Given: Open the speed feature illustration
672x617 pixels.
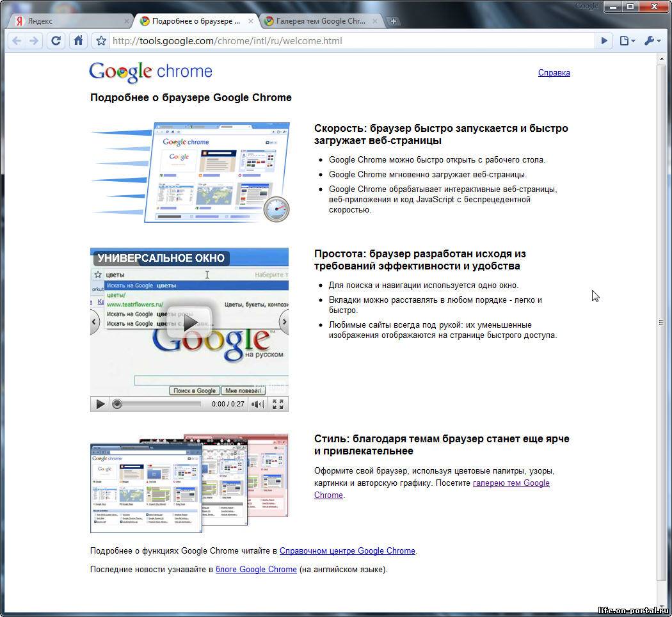Looking at the screenshot, I should click(x=190, y=172).
